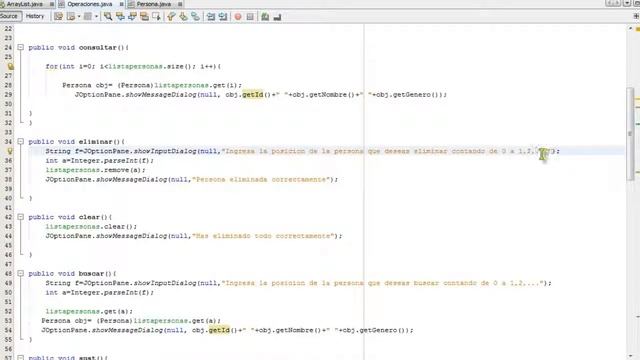Click method name buscar on line 48
The width and height of the screenshot is (640, 360).
tap(91, 273)
